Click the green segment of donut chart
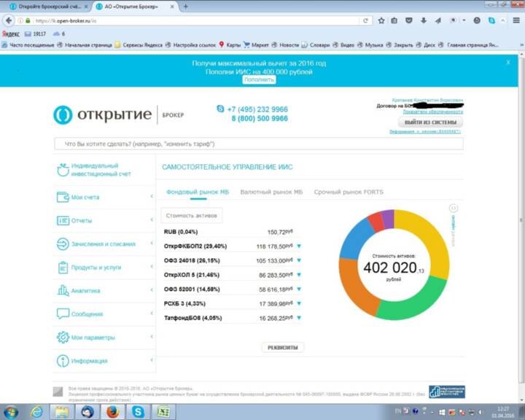 click(x=414, y=300)
